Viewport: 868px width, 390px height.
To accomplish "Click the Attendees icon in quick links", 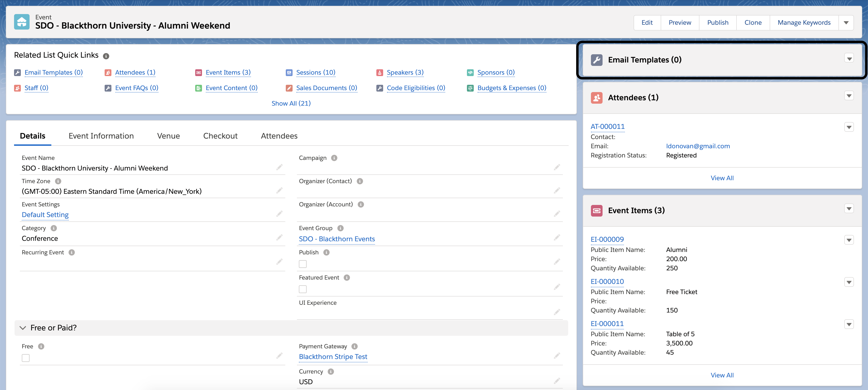I will point(108,72).
